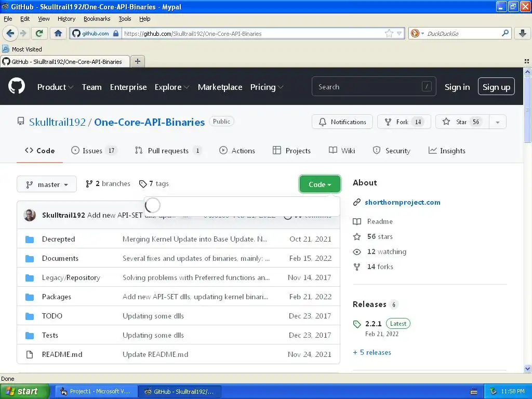532x399 pixels.
Task: Open the 14 forks link in About
Action: (x=380, y=267)
